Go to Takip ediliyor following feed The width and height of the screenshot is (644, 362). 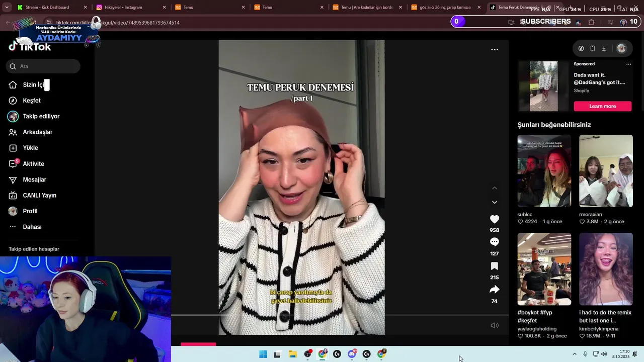click(x=34, y=116)
